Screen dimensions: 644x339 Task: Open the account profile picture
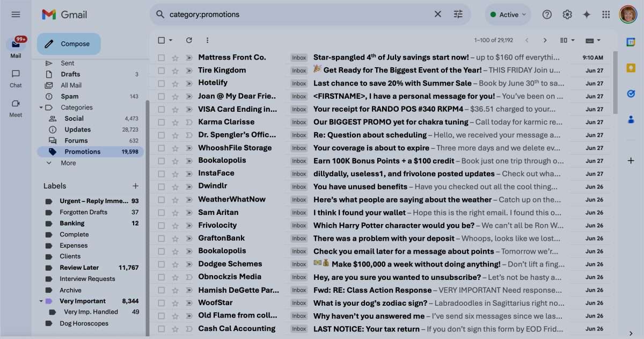click(628, 15)
